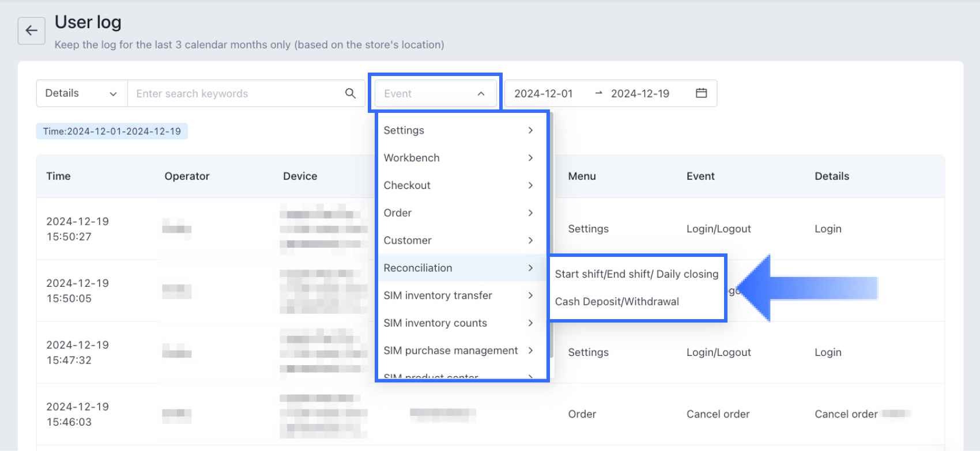The height and width of the screenshot is (451, 980).
Task: Expand SIM purchase management submenu
Action: pyautogui.click(x=530, y=350)
